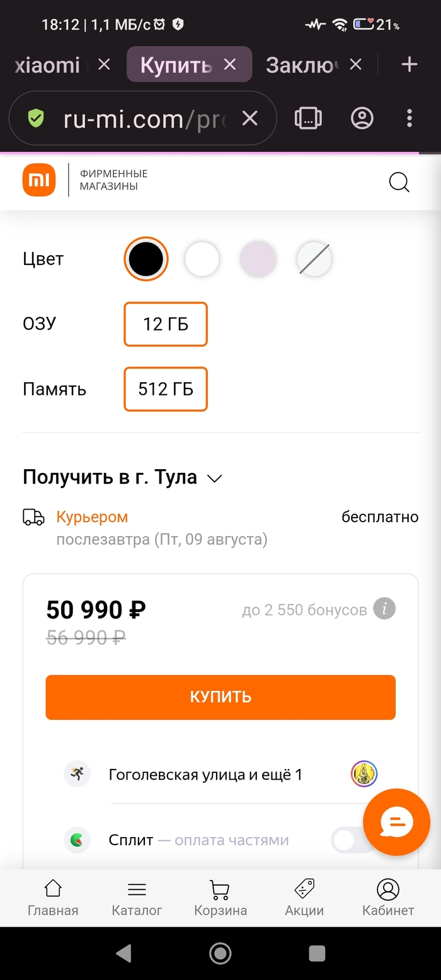The height and width of the screenshot is (980, 441).
Task: Select the 512 ГБ storage option
Action: click(x=166, y=389)
